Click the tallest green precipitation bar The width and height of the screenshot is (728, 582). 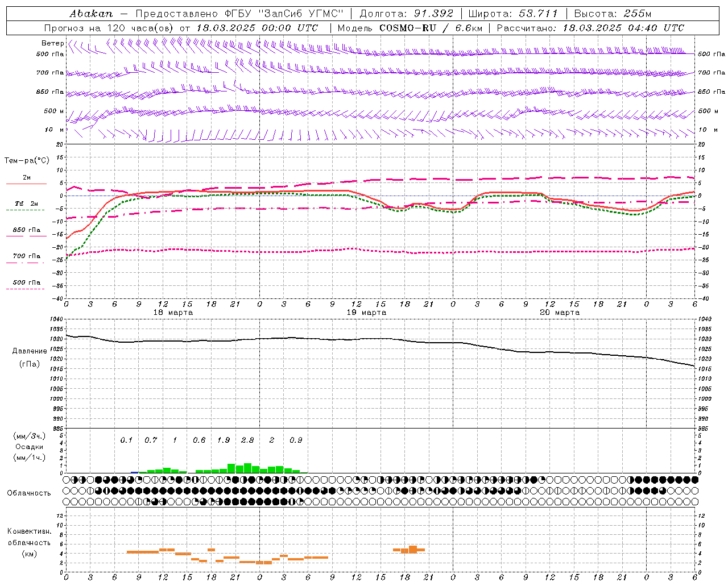click(247, 468)
